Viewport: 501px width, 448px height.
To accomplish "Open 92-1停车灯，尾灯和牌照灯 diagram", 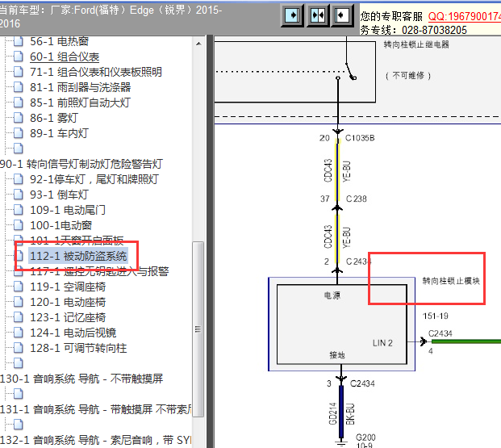I will tap(94, 179).
